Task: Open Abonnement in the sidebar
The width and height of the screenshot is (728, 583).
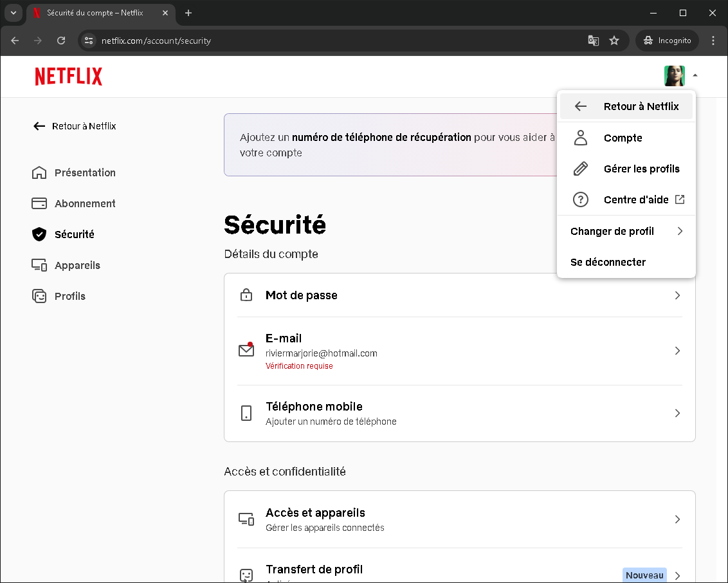Action: [x=74, y=203]
